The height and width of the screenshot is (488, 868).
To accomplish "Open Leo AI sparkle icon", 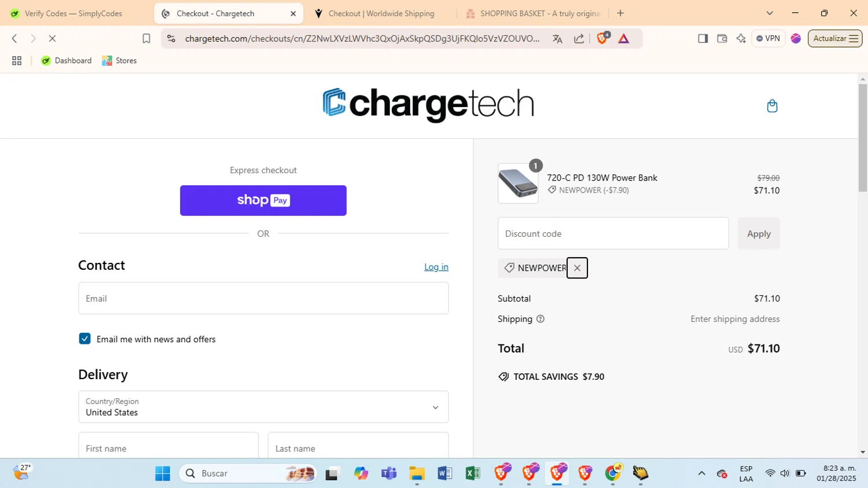I will pyautogui.click(x=741, y=39).
